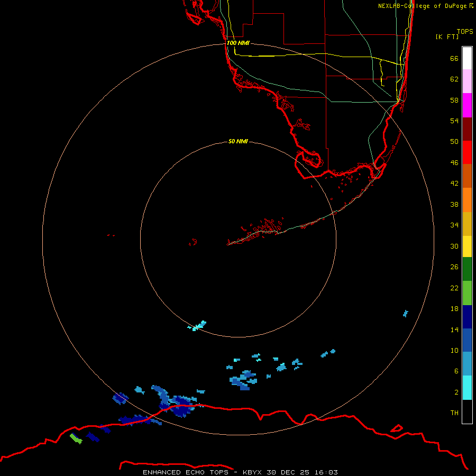This screenshot has height=476, width=476.
Task: Click the black TH swatch in the color bar
Action: point(467,411)
